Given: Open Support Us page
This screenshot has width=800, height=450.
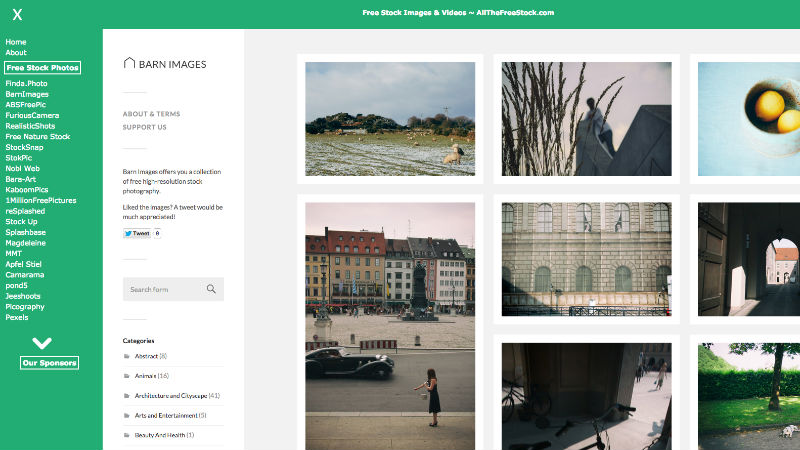Looking at the screenshot, I should (x=144, y=127).
